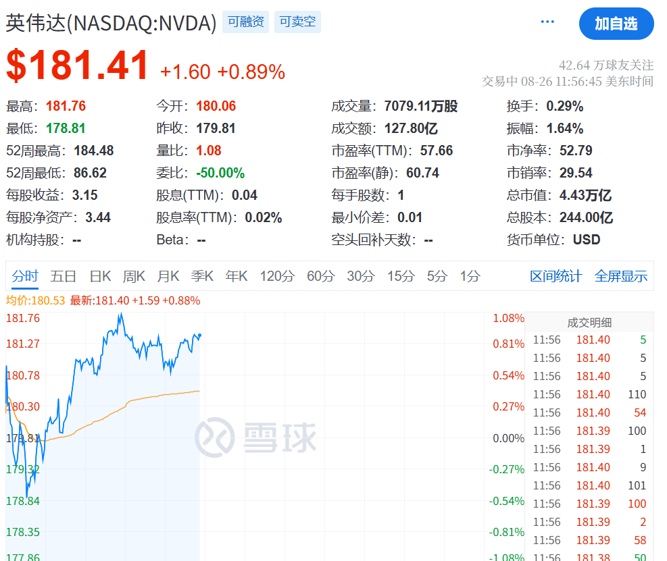Switch to the 30分 chart tab

click(361, 276)
